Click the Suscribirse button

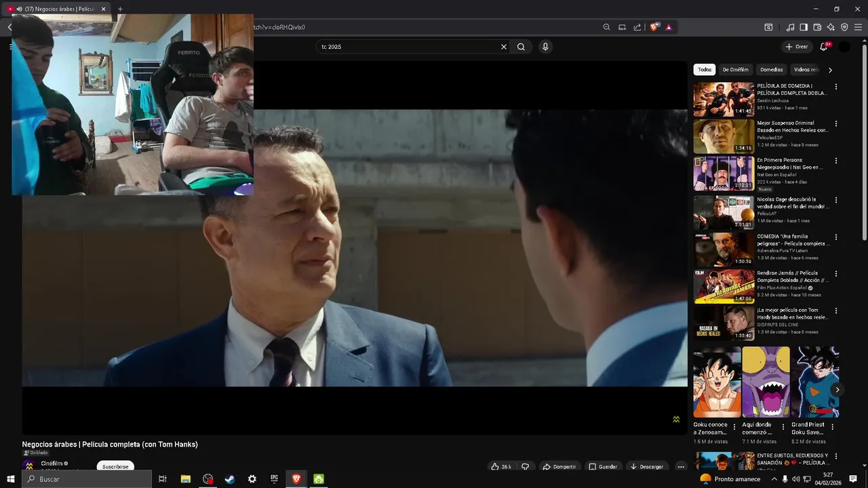[x=115, y=466]
